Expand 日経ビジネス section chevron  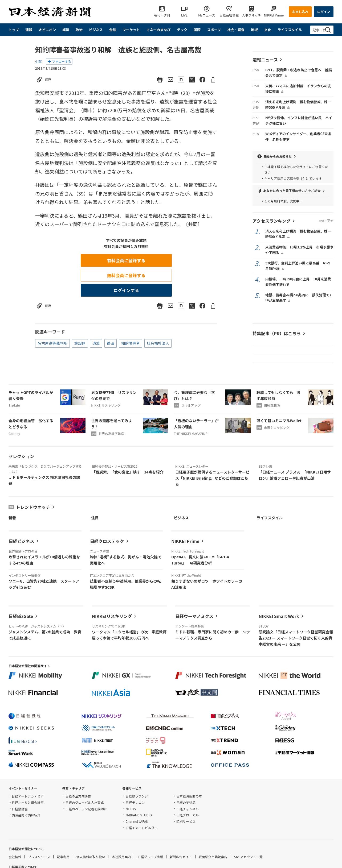[x=38, y=541]
